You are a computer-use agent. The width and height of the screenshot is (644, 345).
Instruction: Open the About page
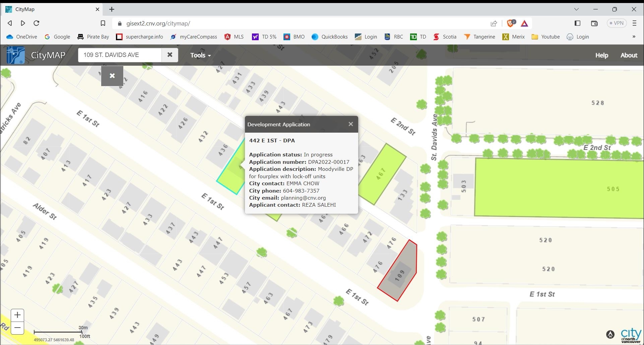pyautogui.click(x=629, y=55)
